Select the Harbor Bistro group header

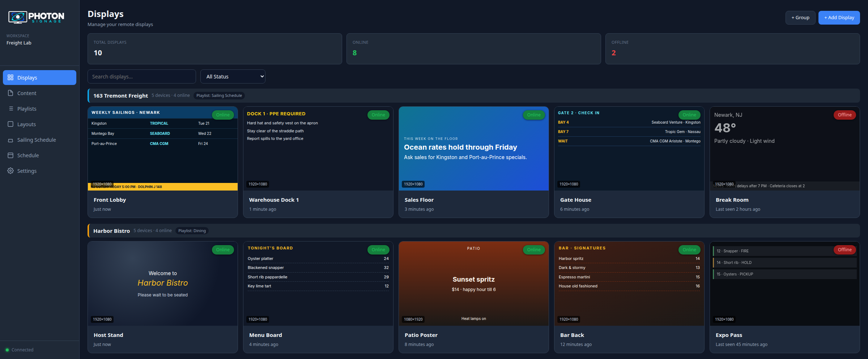tap(474, 231)
